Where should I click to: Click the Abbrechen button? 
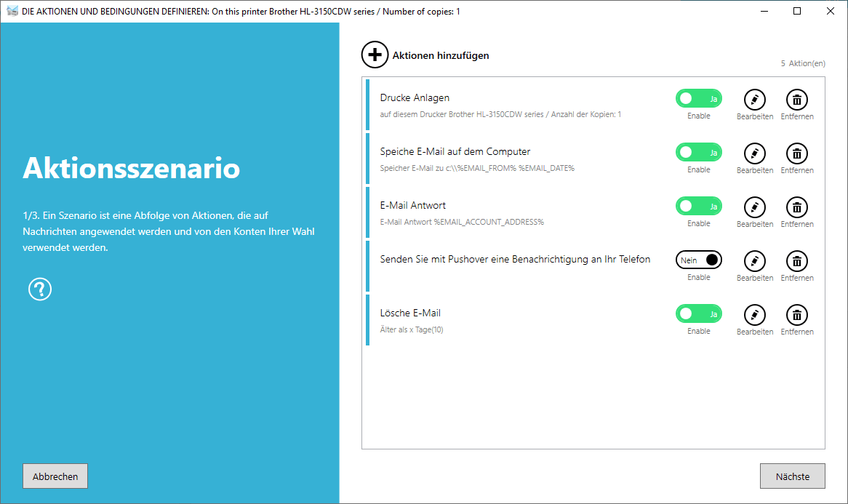click(55, 476)
